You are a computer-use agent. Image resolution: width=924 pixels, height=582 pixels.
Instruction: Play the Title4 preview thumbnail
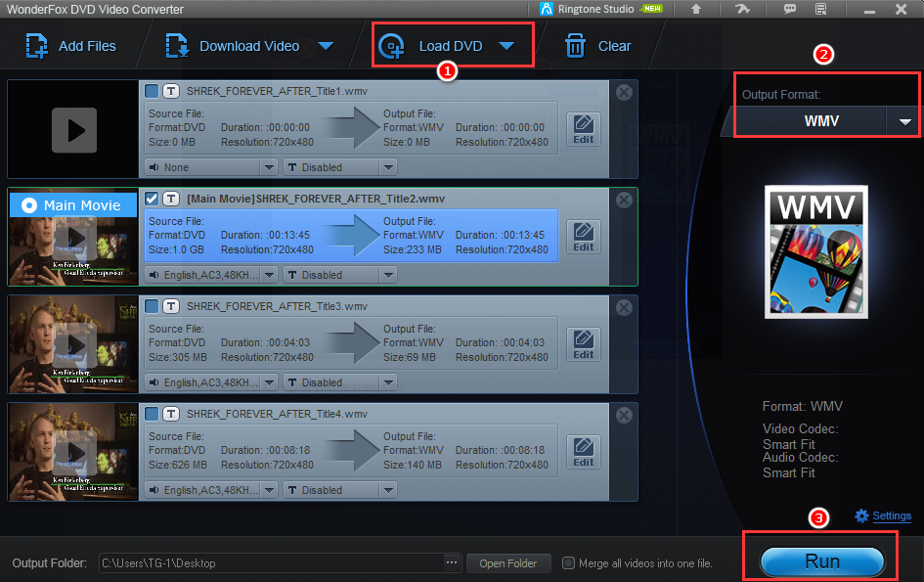coord(76,454)
